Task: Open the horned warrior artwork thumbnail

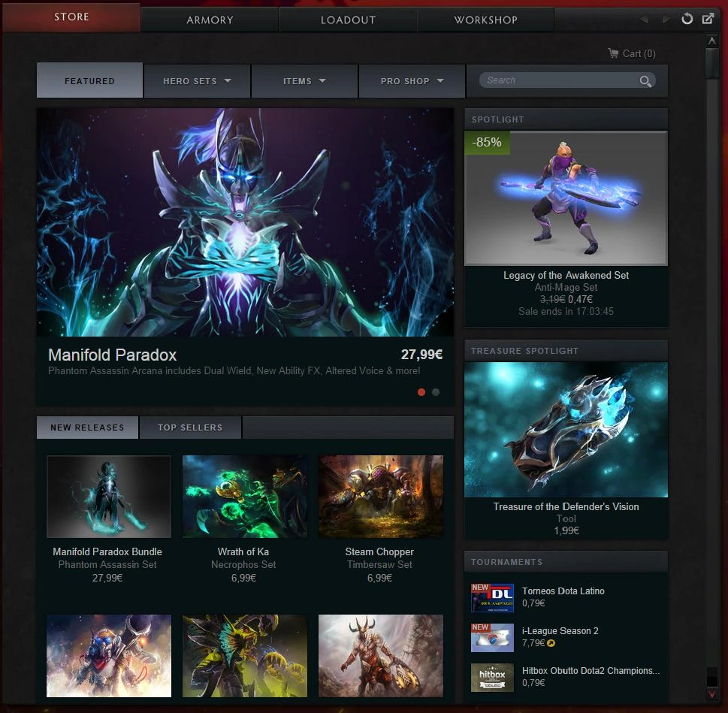Action: (x=381, y=656)
